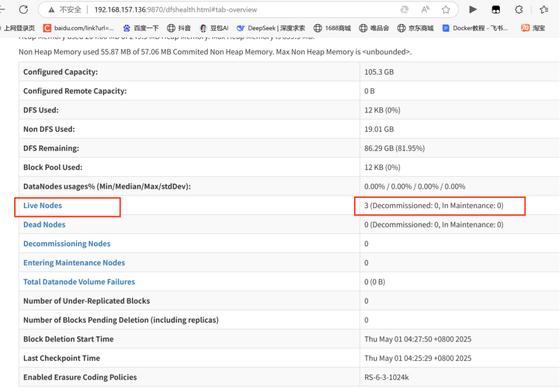Viewport: 560px width, 392px height.
Task: Click the RS-6-3-1024k erasure policy value
Action: pyautogui.click(x=386, y=377)
